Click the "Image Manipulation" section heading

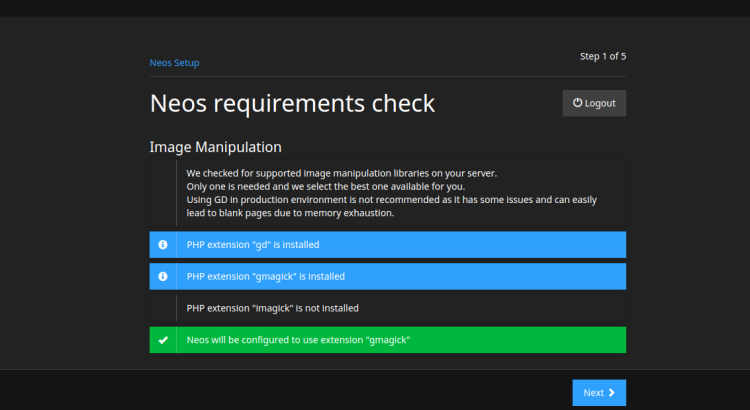tap(215, 147)
